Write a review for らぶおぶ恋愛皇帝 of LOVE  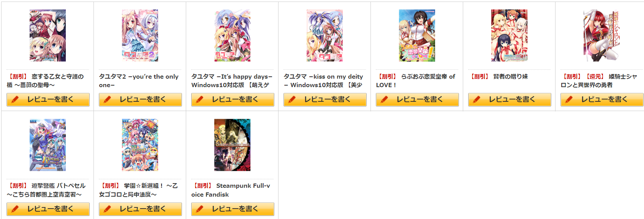tap(417, 99)
